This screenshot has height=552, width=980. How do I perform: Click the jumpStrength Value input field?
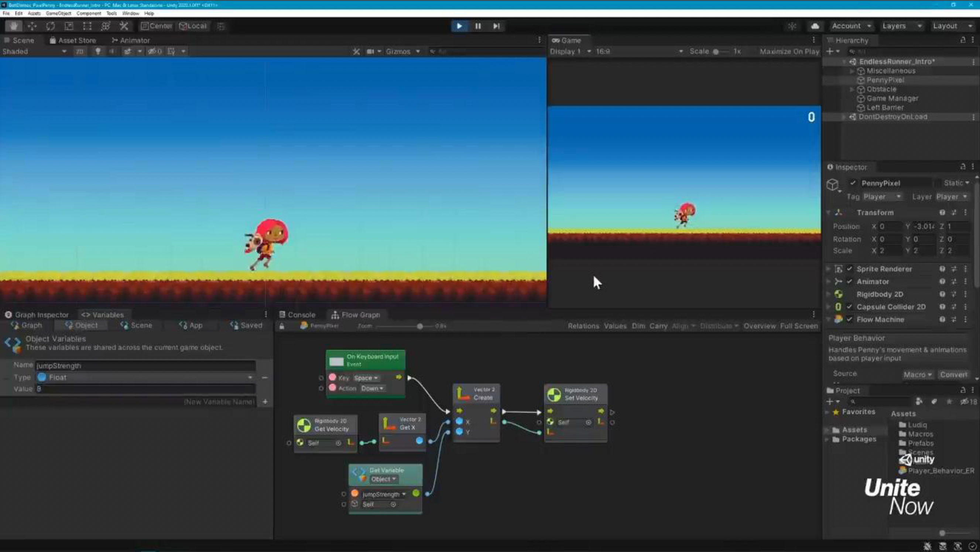click(145, 389)
